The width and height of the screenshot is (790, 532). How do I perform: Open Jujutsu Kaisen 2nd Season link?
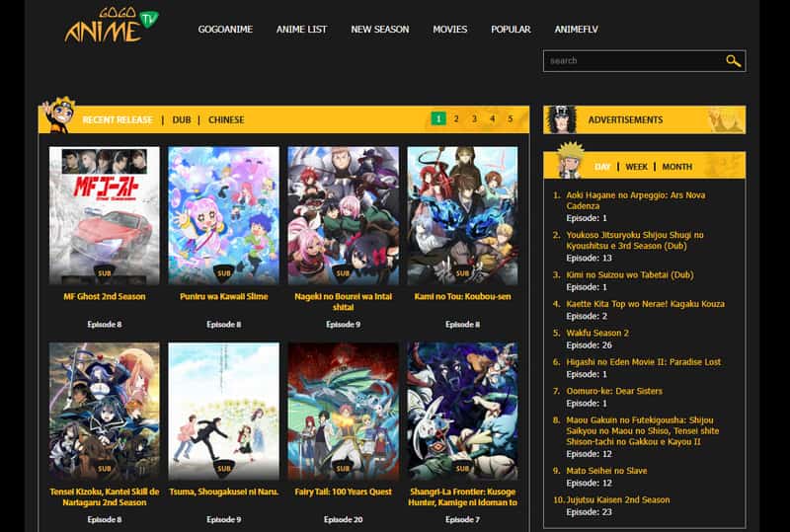[618, 499]
